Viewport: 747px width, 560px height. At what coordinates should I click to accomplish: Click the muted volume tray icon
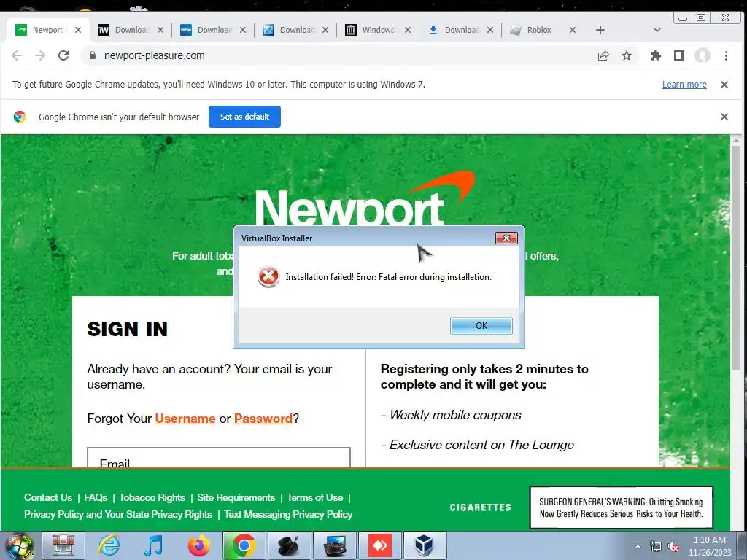673,547
